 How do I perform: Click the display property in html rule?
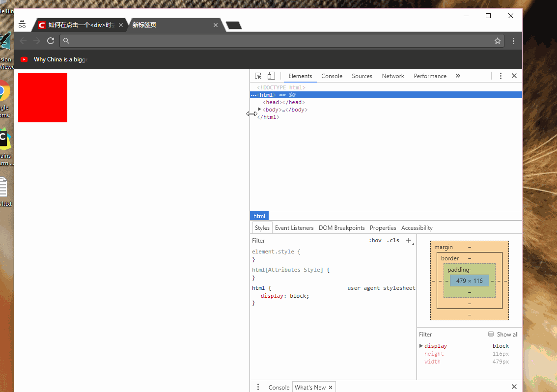pos(272,296)
